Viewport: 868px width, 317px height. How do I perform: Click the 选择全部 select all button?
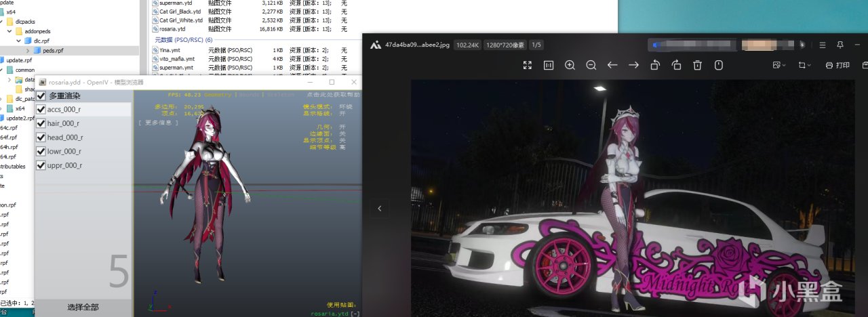[x=83, y=308]
